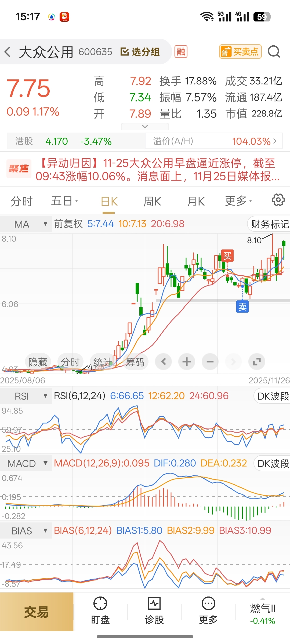Tap the Wi-Fi status bar icon
The height and width of the screenshot is (644, 290).
207,17
